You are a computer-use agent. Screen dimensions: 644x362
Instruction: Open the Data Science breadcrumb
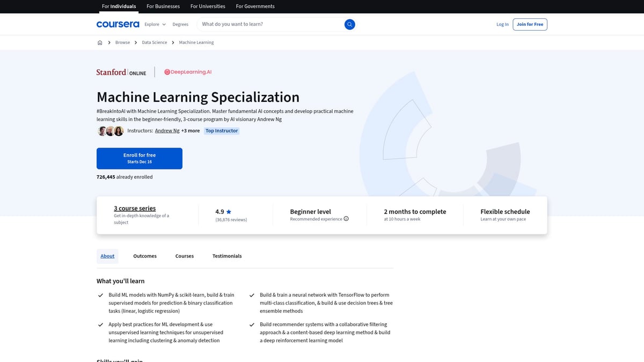point(155,42)
